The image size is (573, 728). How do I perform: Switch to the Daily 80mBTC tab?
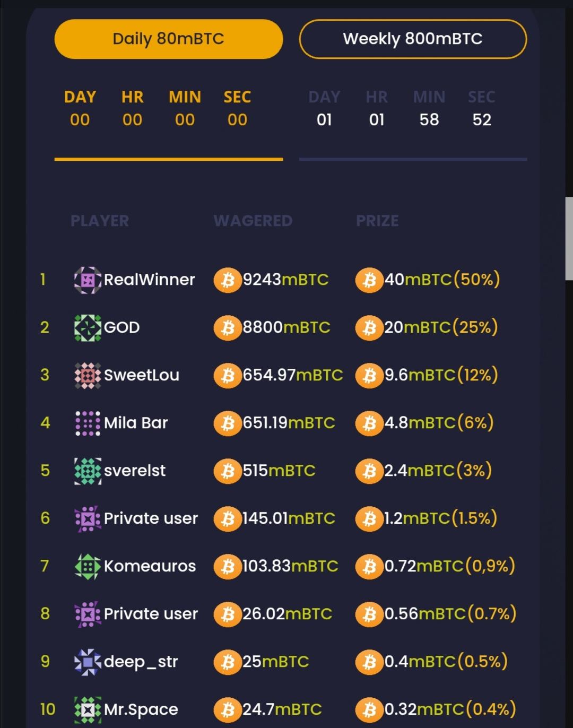pos(168,39)
